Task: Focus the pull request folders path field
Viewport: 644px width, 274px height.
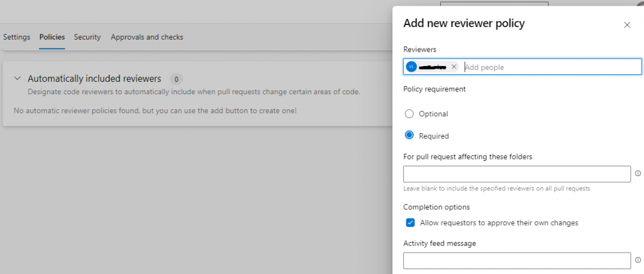Action: (516, 174)
